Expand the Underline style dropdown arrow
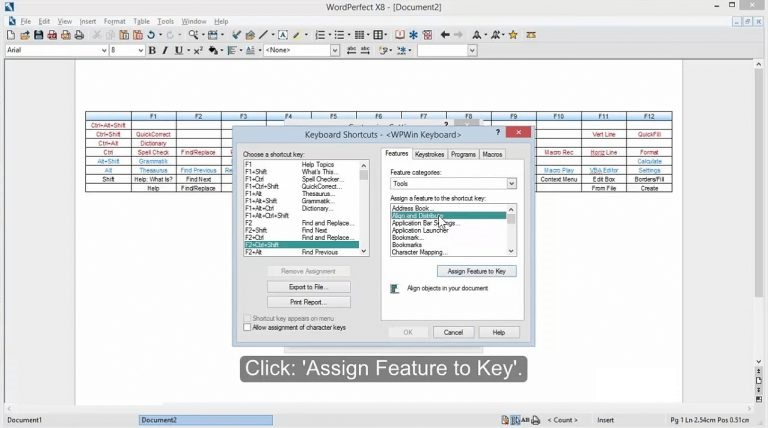The width and height of the screenshot is (768, 428). point(188,50)
